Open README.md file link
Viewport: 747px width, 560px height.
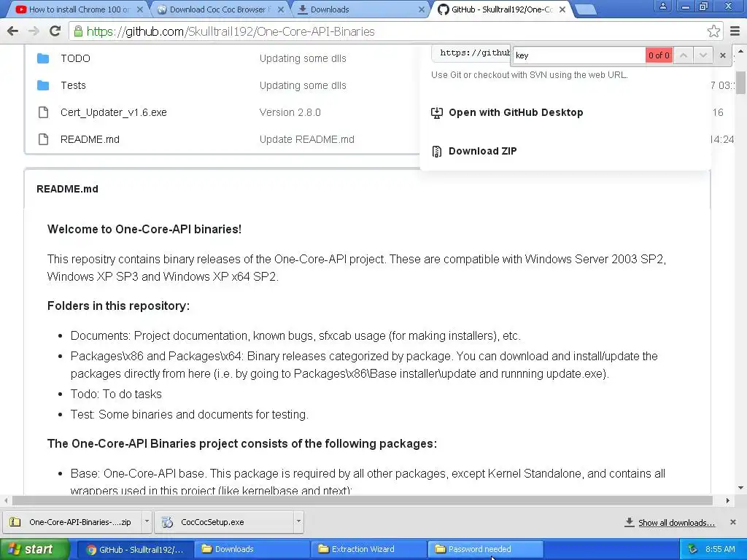(90, 139)
